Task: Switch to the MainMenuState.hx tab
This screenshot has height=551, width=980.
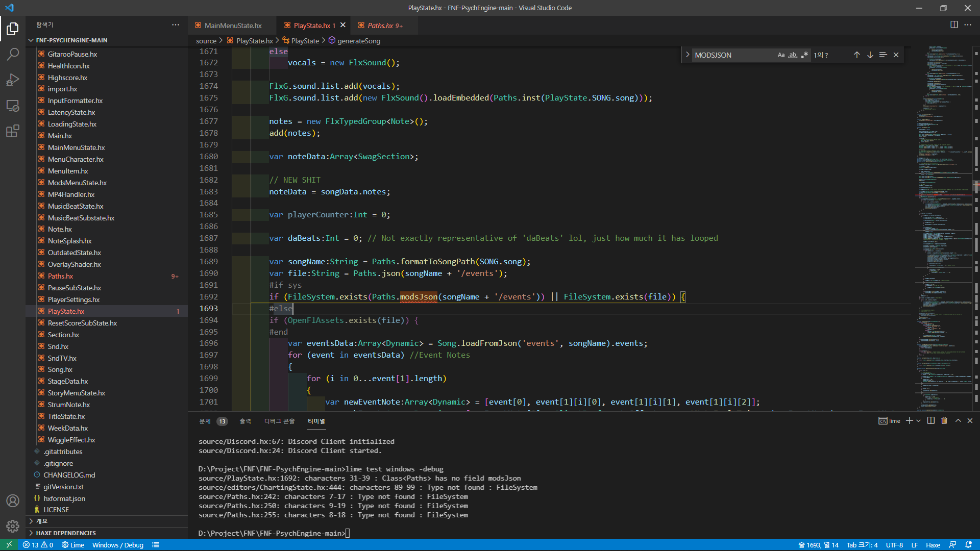Action: click(x=232, y=25)
